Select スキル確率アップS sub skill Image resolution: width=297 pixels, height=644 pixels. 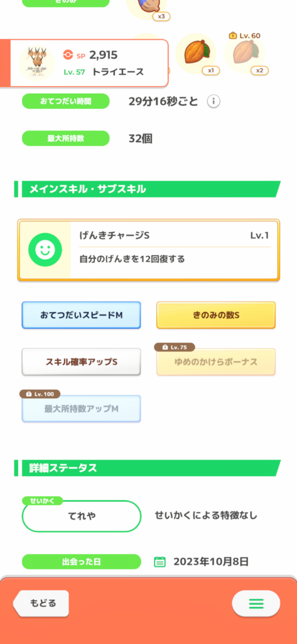81,362
